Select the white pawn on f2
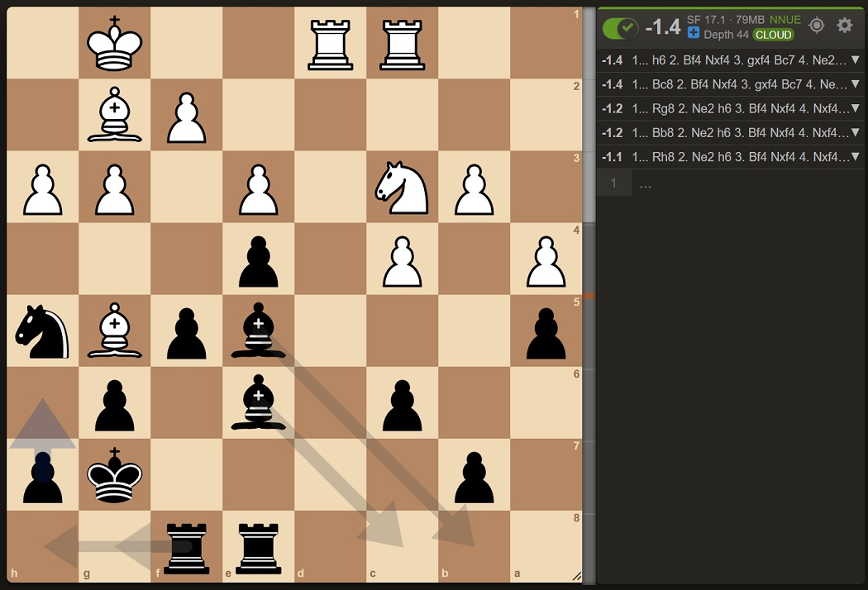This screenshot has height=590, width=868. point(187,118)
